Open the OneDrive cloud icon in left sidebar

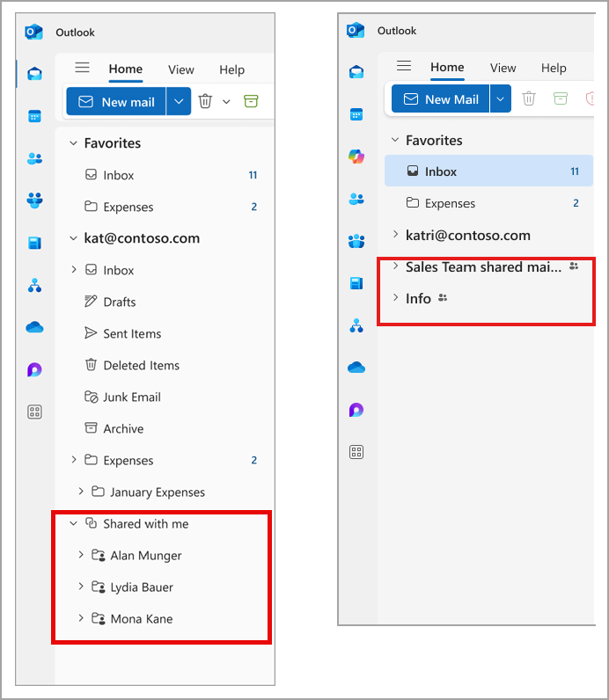click(34, 327)
